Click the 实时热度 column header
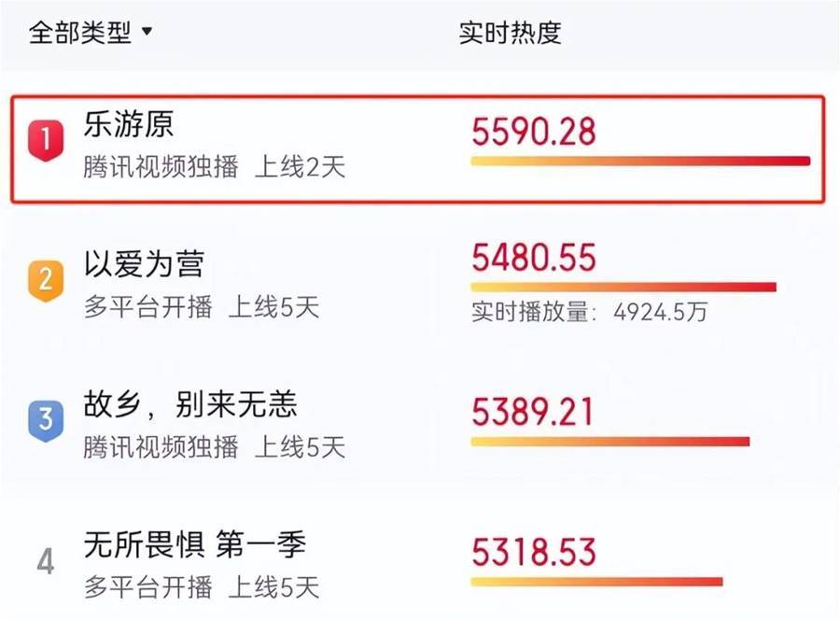 click(x=510, y=33)
